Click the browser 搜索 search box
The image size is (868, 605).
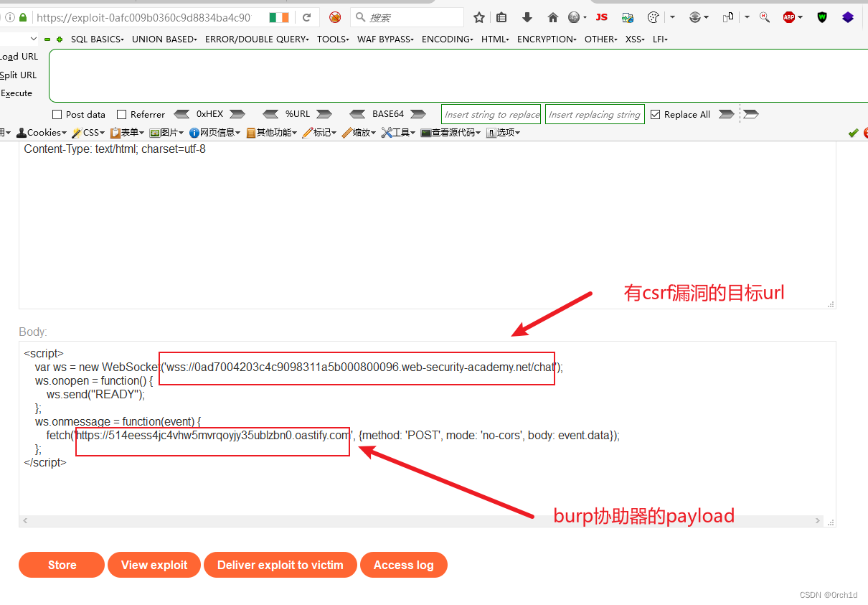pos(407,17)
